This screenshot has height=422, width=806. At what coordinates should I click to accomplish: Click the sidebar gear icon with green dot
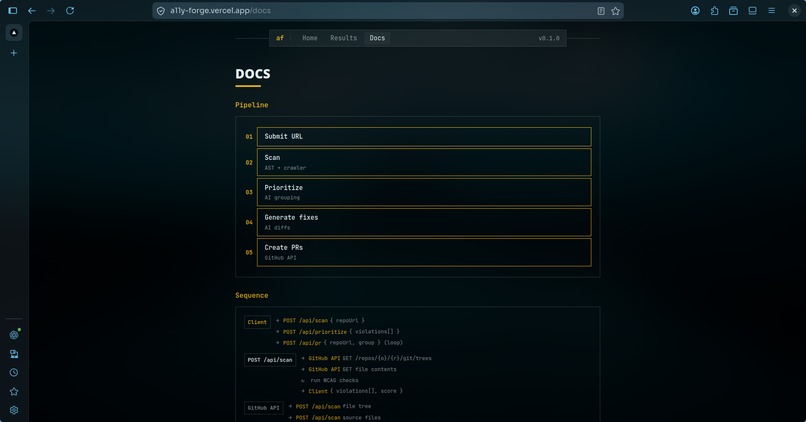click(x=14, y=335)
